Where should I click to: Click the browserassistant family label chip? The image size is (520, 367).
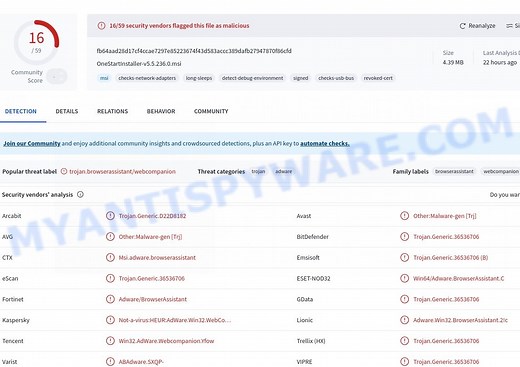(454, 172)
